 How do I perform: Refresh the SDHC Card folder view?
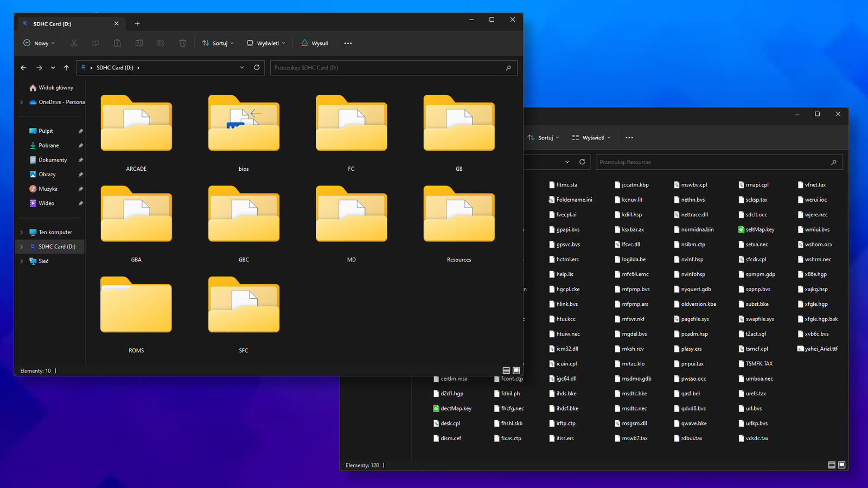click(257, 68)
